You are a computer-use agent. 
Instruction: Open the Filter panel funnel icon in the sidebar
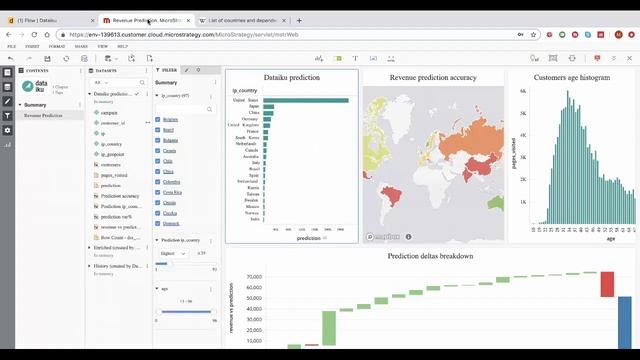click(x=7, y=116)
